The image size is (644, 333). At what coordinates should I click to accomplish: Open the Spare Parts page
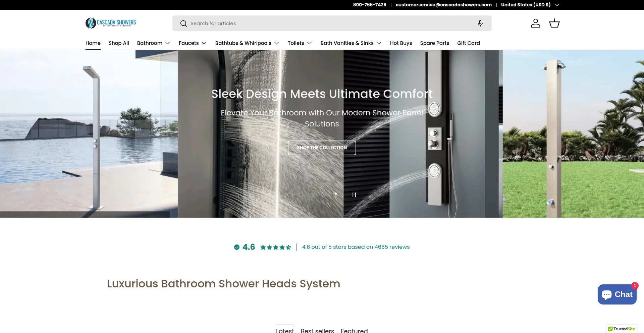[x=434, y=43]
